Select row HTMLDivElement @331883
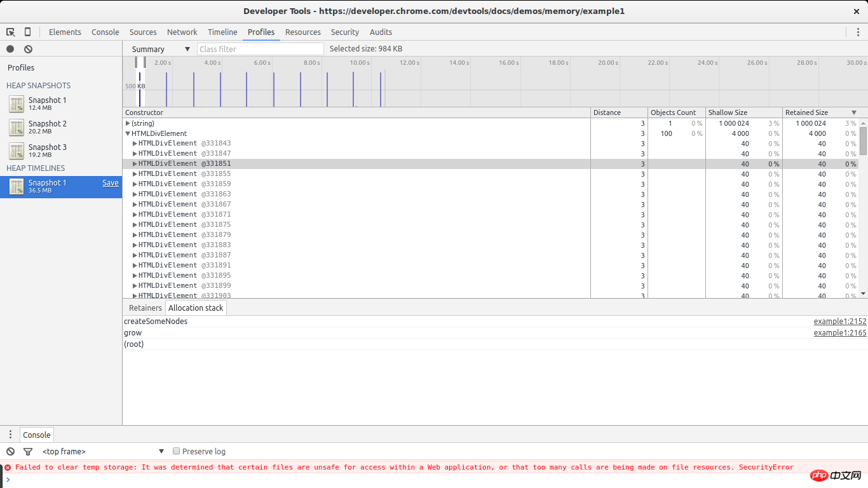The image size is (868, 488). 491,245
